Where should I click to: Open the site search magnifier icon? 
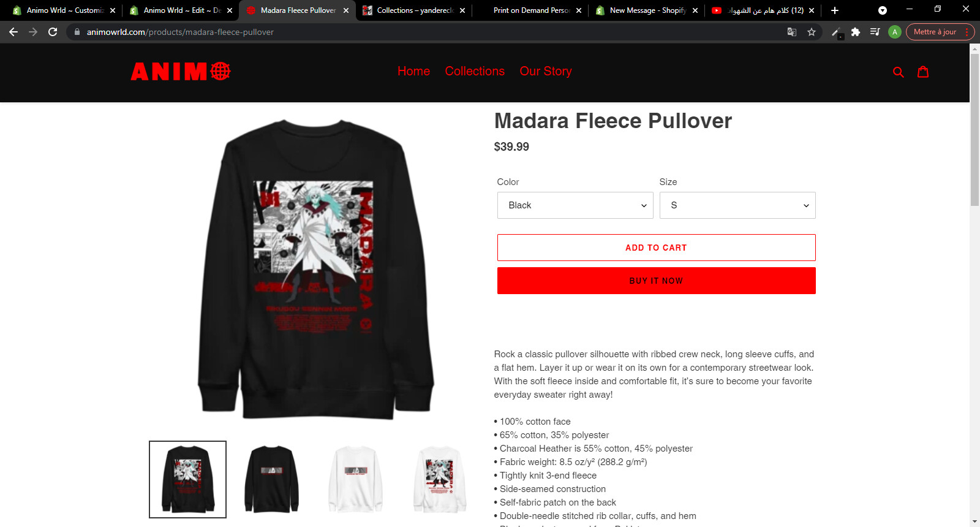coord(898,72)
